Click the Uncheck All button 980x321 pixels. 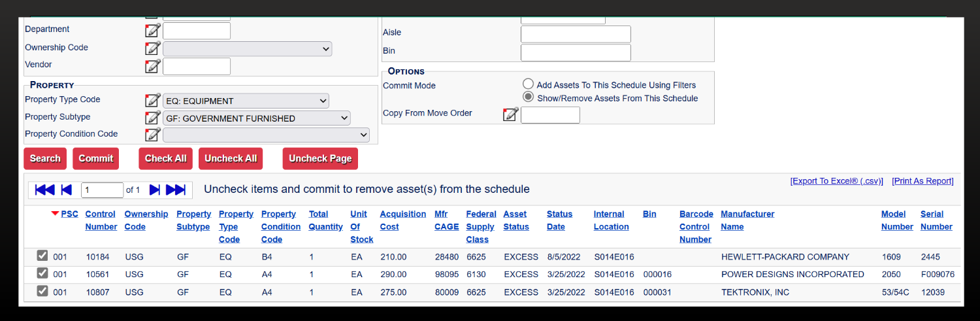coord(231,159)
